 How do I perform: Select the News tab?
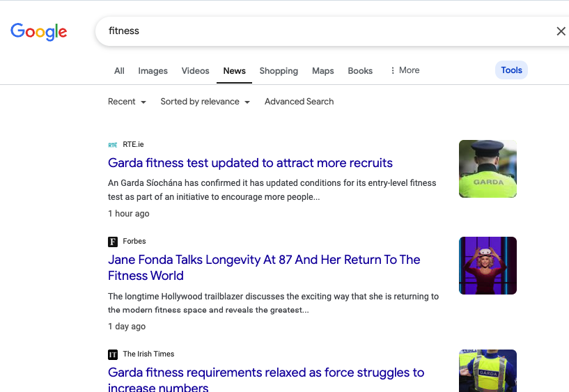pyautogui.click(x=235, y=71)
